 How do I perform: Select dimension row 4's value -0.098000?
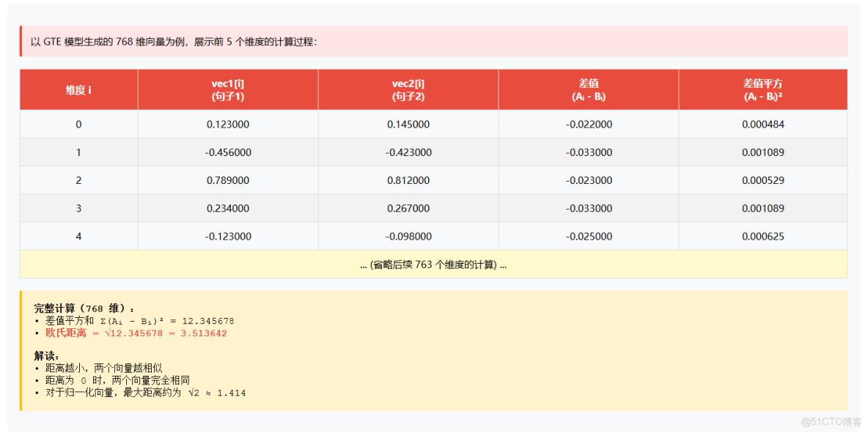pos(408,236)
